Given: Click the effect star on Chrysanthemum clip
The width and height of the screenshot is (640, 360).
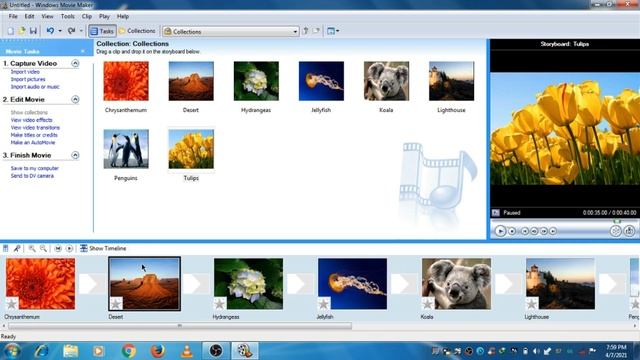Looking at the screenshot, I should (x=11, y=304).
